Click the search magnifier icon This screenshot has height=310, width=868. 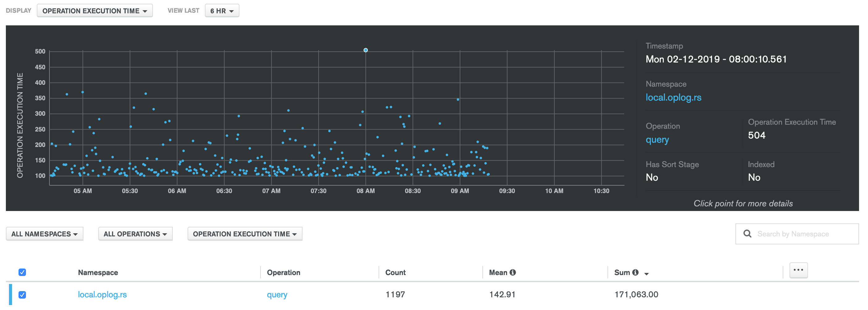point(748,233)
